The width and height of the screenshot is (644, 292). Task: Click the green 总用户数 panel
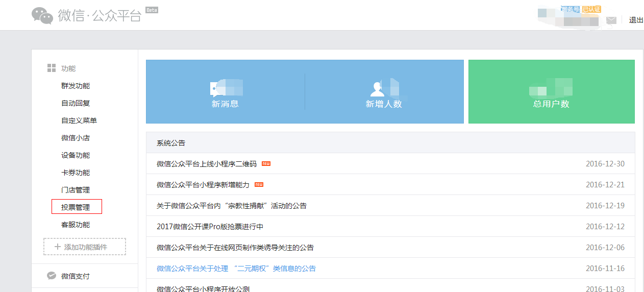coord(551,92)
